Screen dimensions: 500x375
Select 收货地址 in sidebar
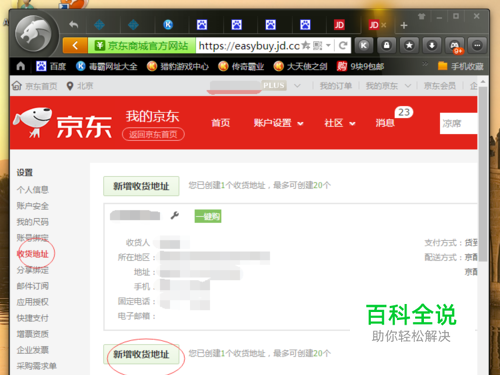coord(33,254)
